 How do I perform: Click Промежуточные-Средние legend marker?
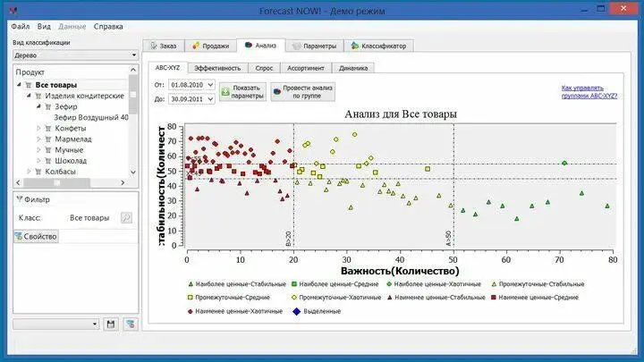click(x=191, y=298)
